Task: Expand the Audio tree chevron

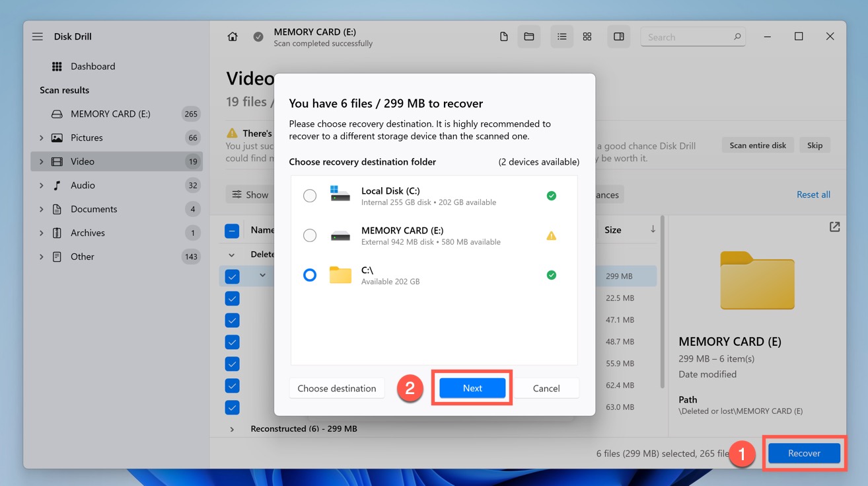Action: click(x=41, y=185)
